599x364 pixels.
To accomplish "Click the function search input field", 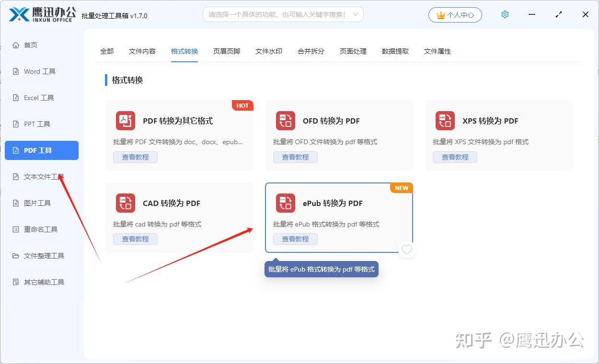I will coord(283,14).
